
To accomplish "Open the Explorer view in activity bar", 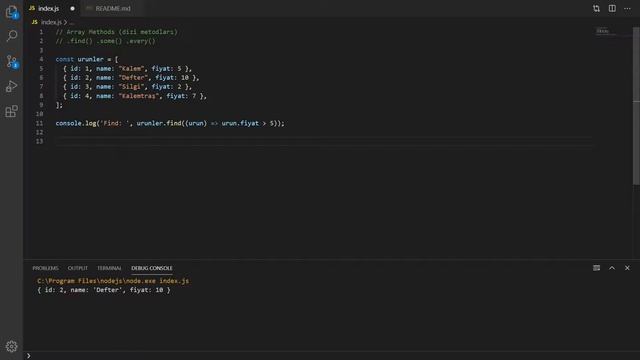I will [x=11, y=12].
